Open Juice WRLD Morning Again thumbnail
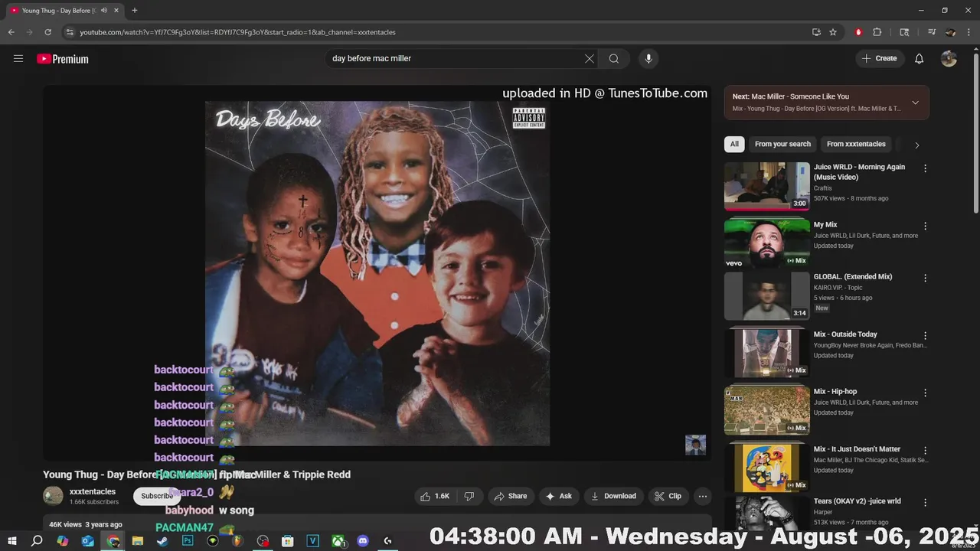Viewport: 980px width, 551px height. point(767,186)
